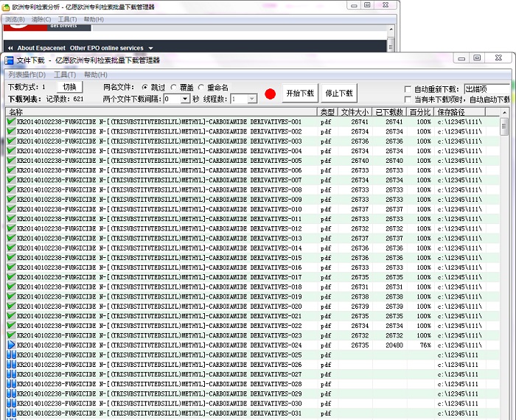Click the blue play icon of DERIVATIVES-024 row
The image size is (516, 420).
(x=11, y=345)
